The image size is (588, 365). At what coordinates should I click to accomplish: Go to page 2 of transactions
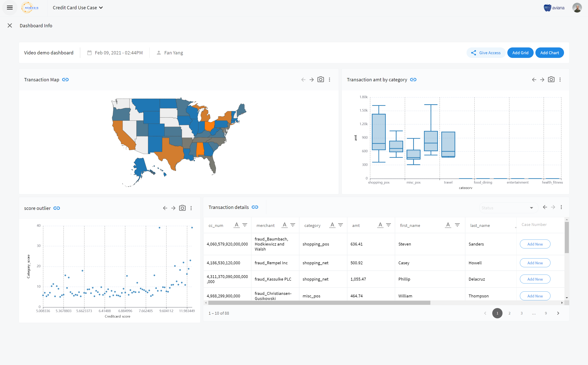coord(509,313)
